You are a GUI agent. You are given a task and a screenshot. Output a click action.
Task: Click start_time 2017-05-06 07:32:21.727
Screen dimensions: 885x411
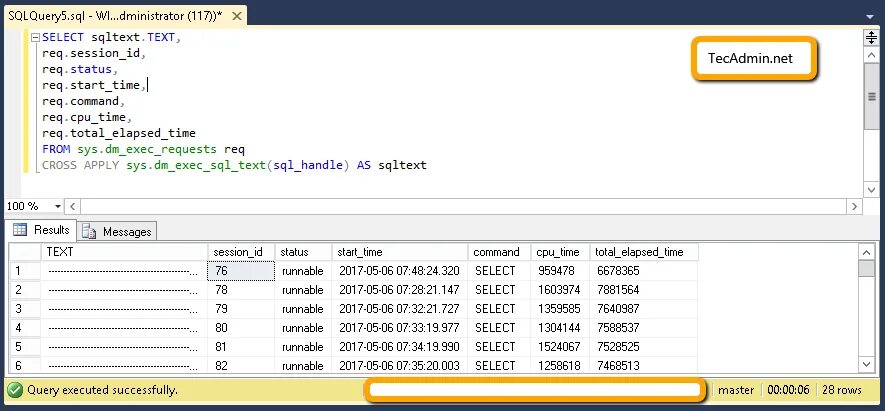[400, 309]
